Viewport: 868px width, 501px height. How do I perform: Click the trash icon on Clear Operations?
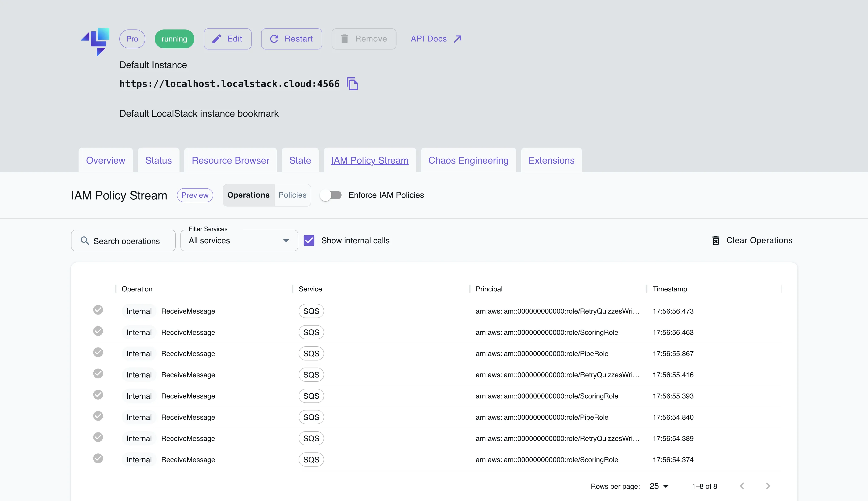click(716, 240)
